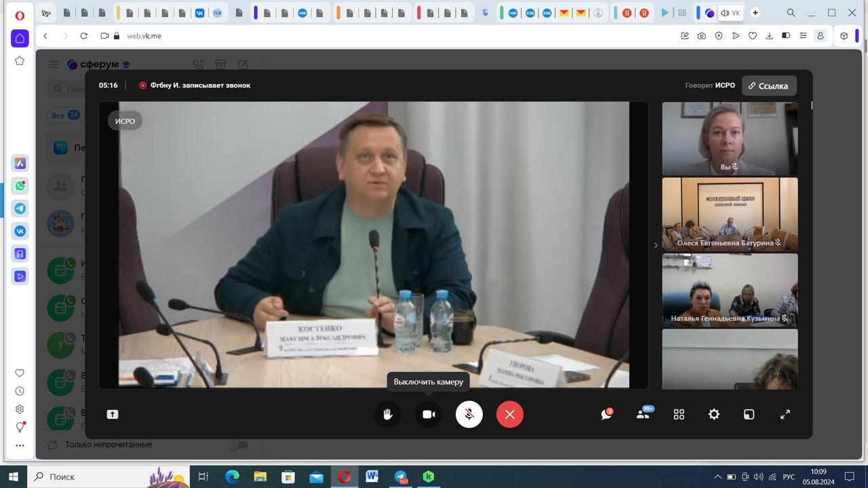Viewport: 868px width, 488px height.
Task: Show hidden system tray icons chevron
Action: [x=718, y=476]
